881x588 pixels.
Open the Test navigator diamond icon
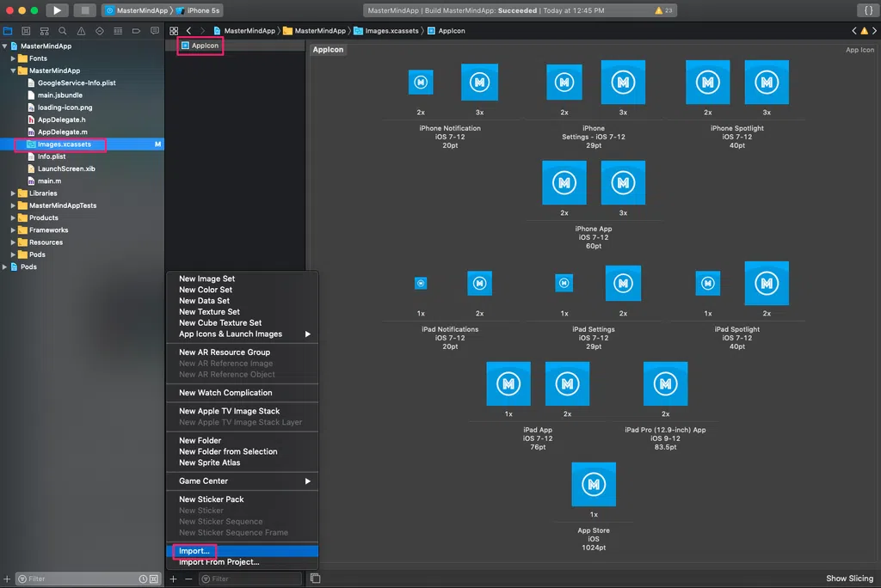(x=100, y=31)
